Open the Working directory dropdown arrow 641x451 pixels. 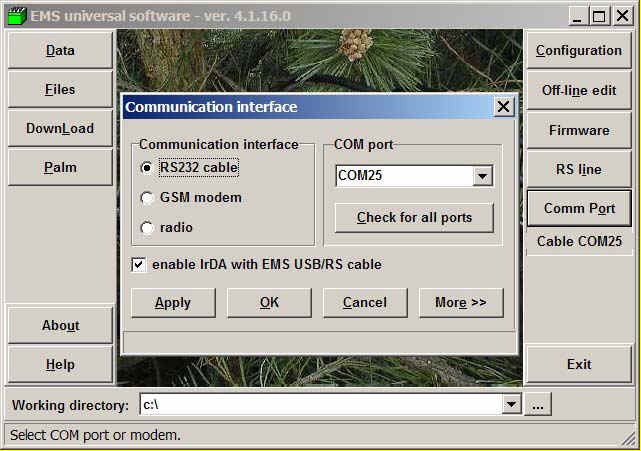pyautogui.click(x=512, y=405)
